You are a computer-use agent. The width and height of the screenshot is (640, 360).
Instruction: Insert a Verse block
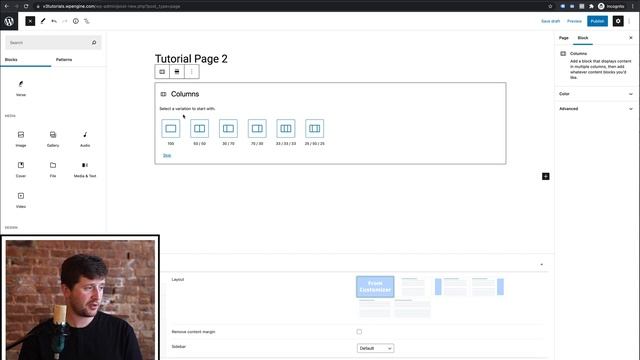point(21,88)
